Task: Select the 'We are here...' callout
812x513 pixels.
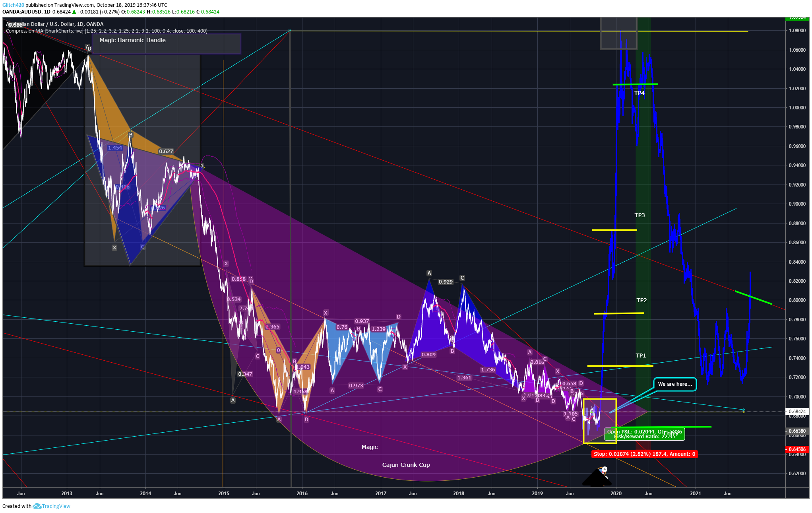Action: [675, 384]
